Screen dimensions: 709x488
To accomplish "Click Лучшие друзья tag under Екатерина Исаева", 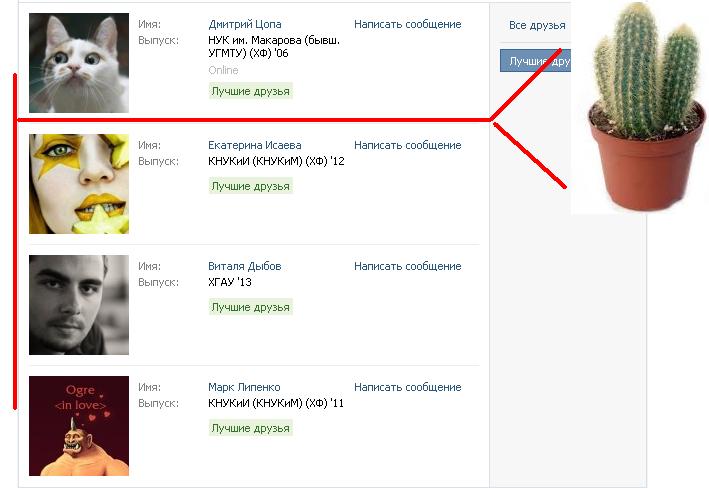I will [x=251, y=186].
